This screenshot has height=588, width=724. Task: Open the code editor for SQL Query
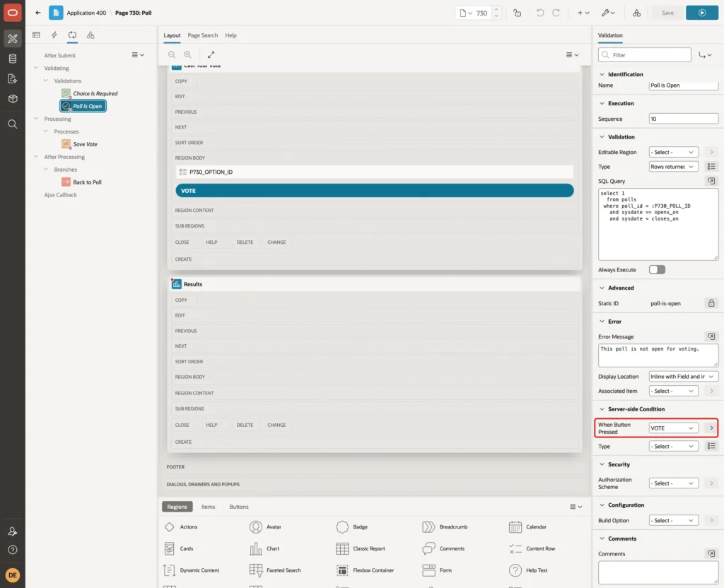pyautogui.click(x=711, y=181)
